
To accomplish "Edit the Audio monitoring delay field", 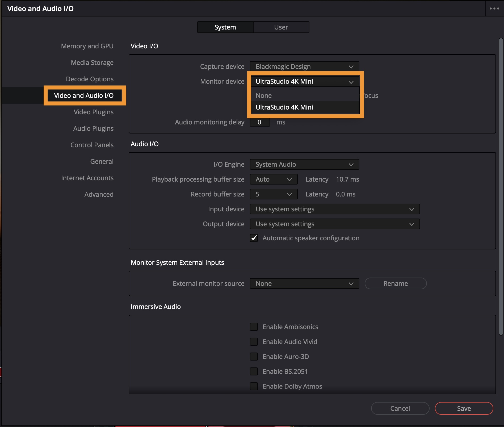I will [260, 122].
